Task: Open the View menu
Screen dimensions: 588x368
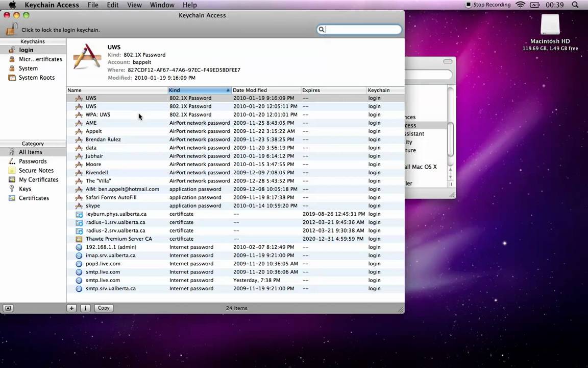Action: (x=134, y=5)
